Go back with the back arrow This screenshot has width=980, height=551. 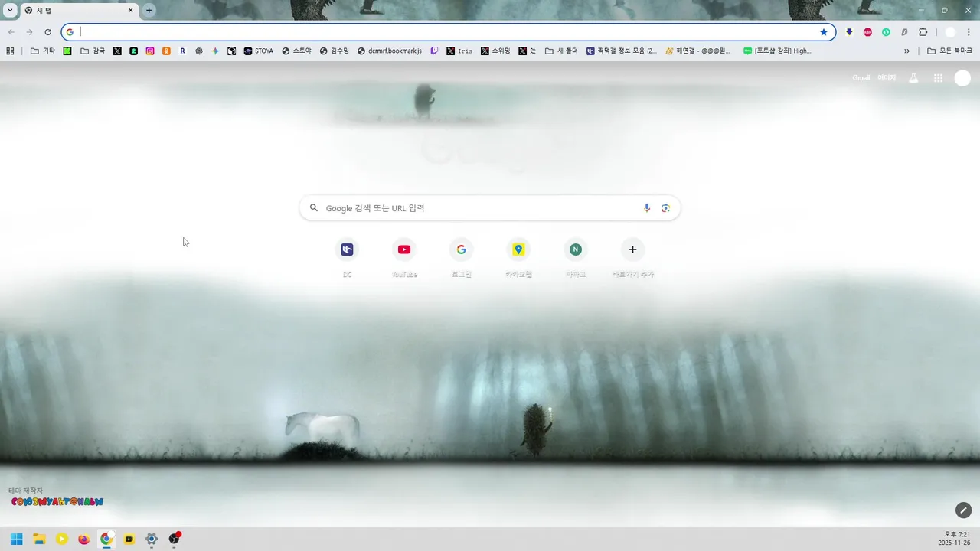click(11, 32)
